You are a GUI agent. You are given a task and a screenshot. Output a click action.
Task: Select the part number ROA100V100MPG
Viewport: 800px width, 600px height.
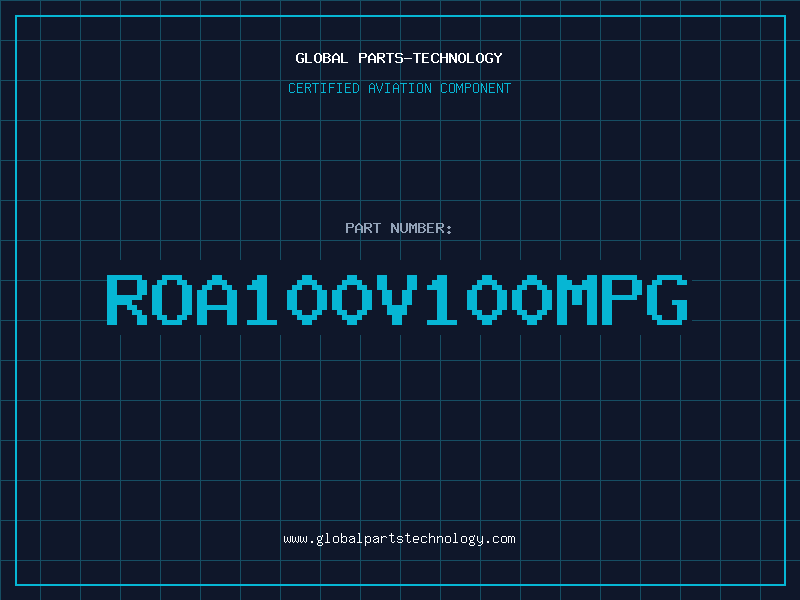coord(397,299)
